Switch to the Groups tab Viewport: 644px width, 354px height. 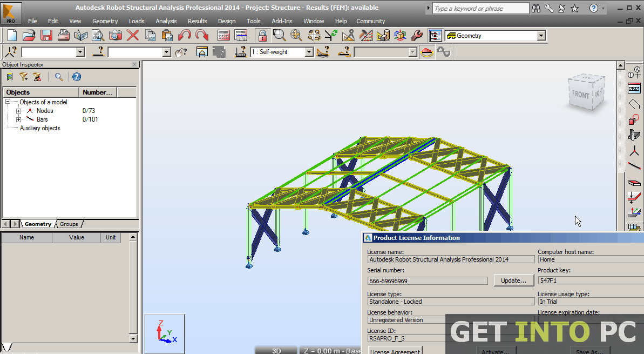[69, 224]
